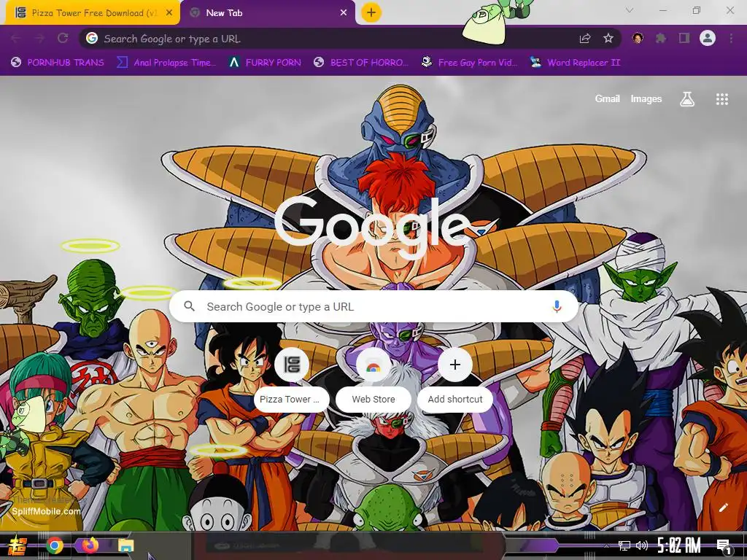Viewport: 747px width, 560px height.
Task: Open File Explorer from the taskbar
Action: coord(125,545)
